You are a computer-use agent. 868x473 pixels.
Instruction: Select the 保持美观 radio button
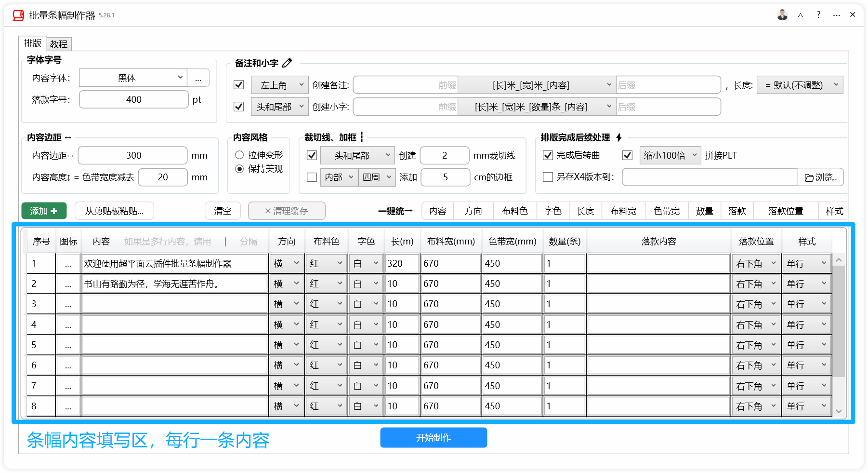[239, 169]
